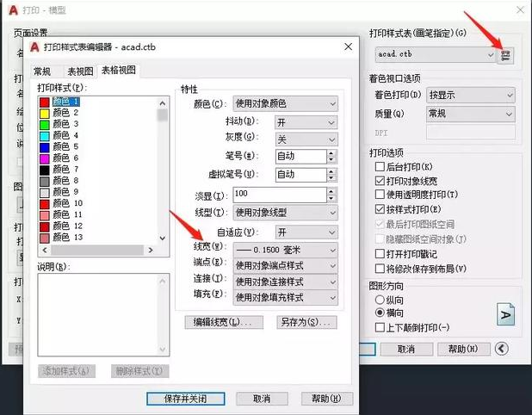Click inside the 淡显 screening value field

click(x=280, y=195)
